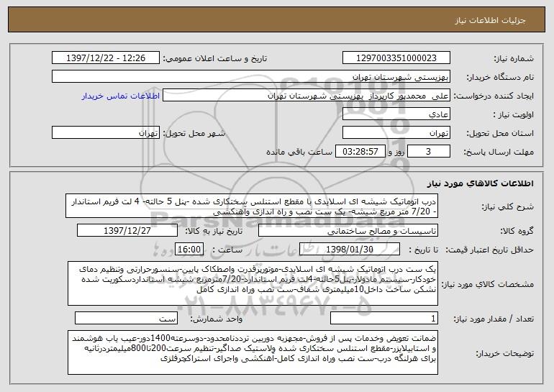Click the label شرح کلی نیاز
554x392 pixels.
[x=508, y=206]
